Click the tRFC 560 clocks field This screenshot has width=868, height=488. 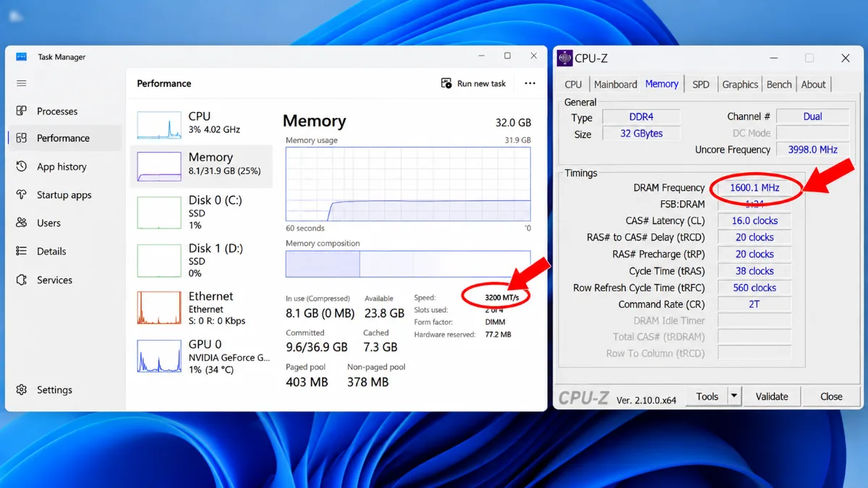[754, 288]
